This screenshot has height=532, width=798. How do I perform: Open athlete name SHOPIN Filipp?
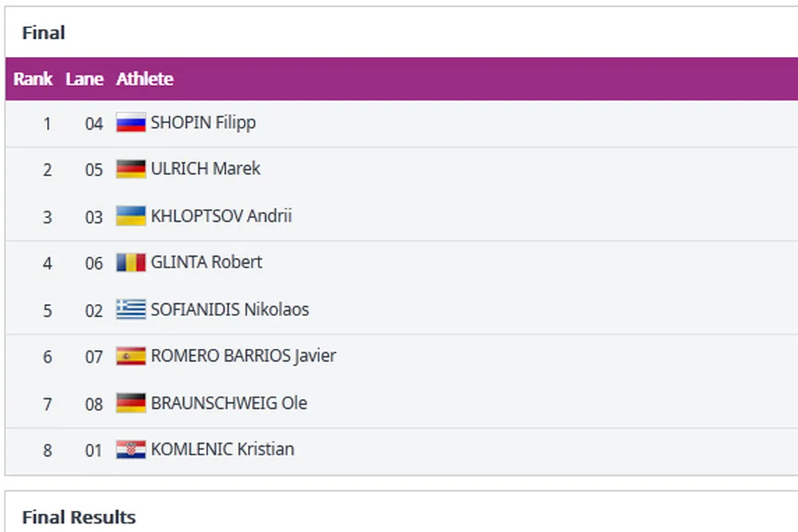point(203,122)
